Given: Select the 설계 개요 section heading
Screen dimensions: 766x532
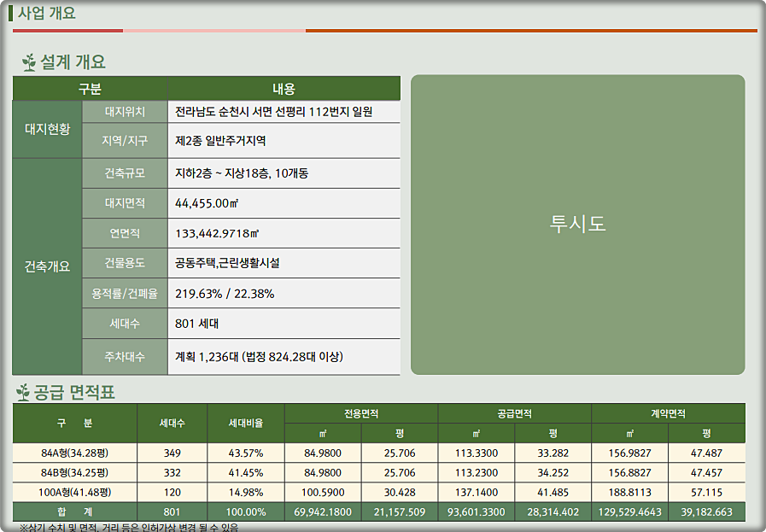Looking at the screenshot, I should (x=73, y=62).
